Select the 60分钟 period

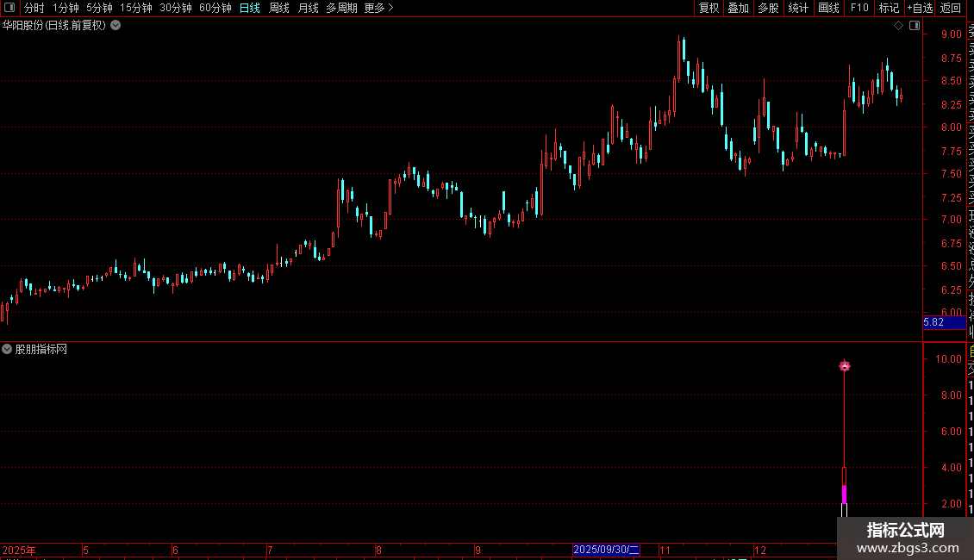tap(215, 8)
